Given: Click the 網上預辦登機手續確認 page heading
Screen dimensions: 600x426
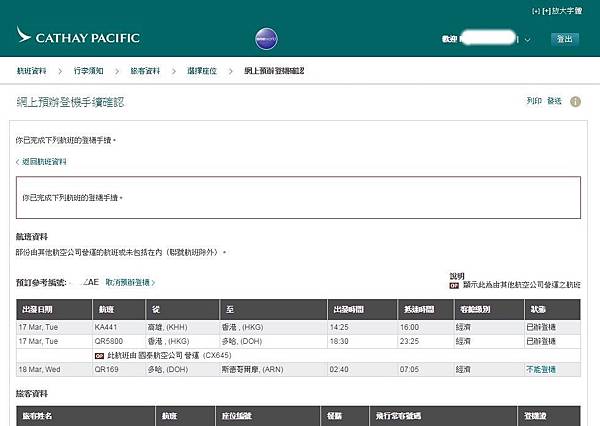Looking at the screenshot, I should click(x=70, y=102).
